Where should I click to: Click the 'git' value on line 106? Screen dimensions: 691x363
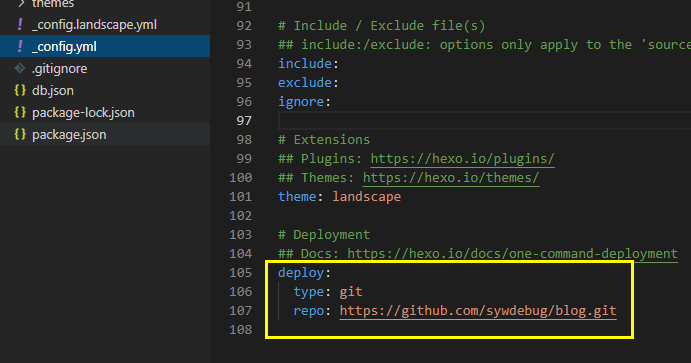pos(351,292)
